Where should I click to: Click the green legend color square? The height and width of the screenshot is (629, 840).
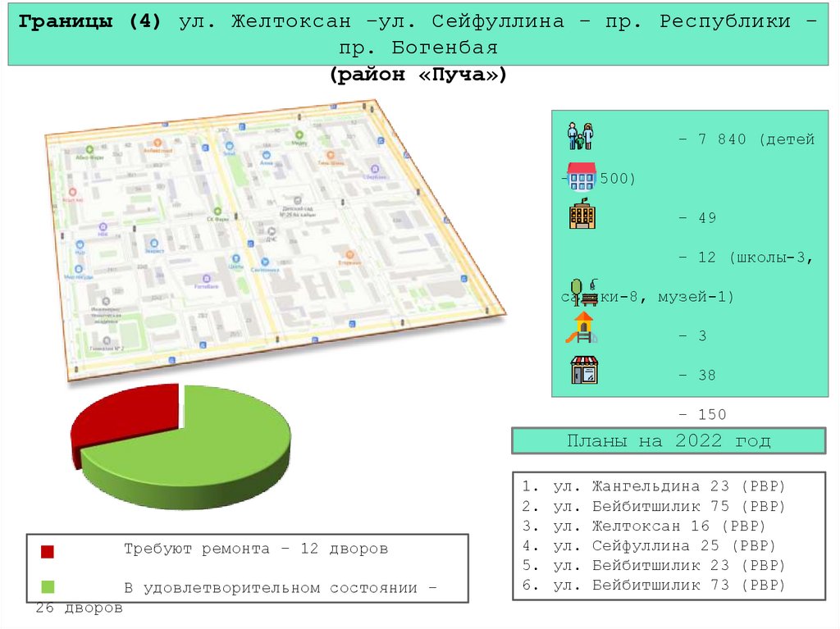tap(48, 587)
